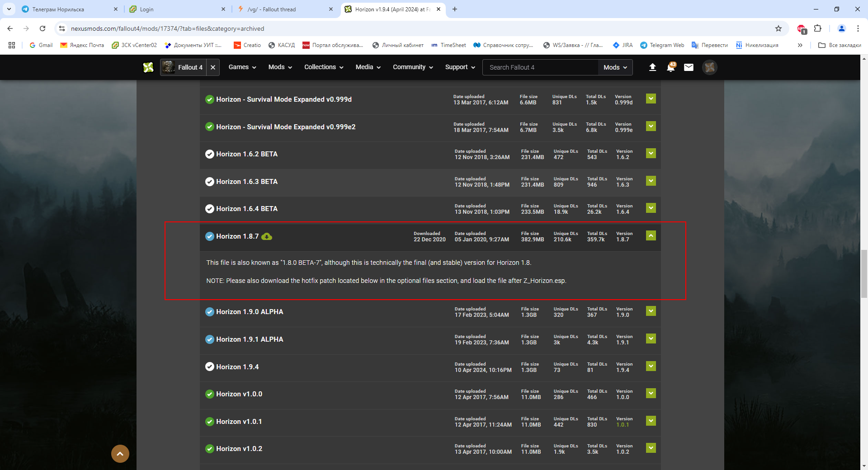868x470 pixels.
Task: Expand the Horizon 1.9.4 file details
Action: coord(651,366)
